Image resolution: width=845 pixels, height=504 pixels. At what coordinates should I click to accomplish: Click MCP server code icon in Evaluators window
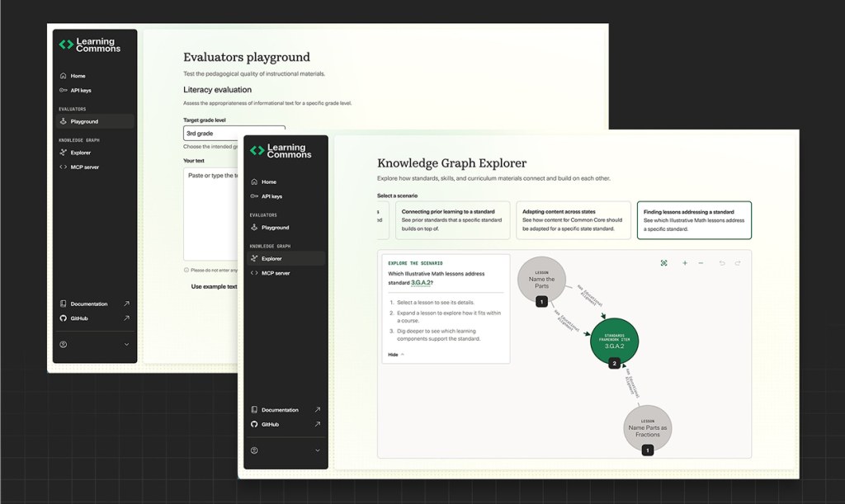point(63,167)
